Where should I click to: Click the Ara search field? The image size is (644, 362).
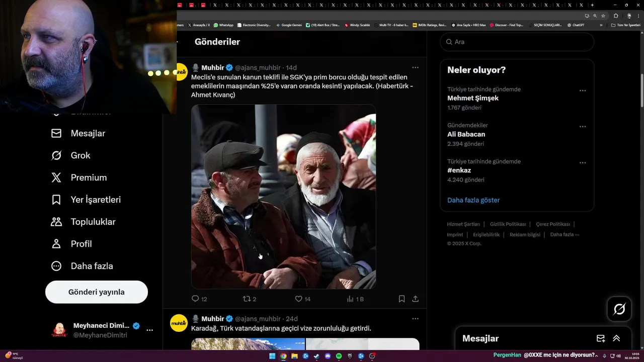tap(517, 42)
